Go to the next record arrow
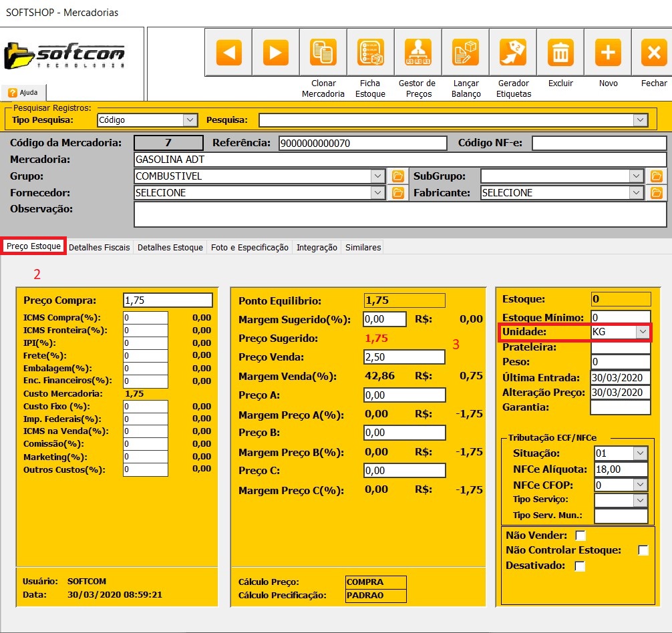 (275, 52)
